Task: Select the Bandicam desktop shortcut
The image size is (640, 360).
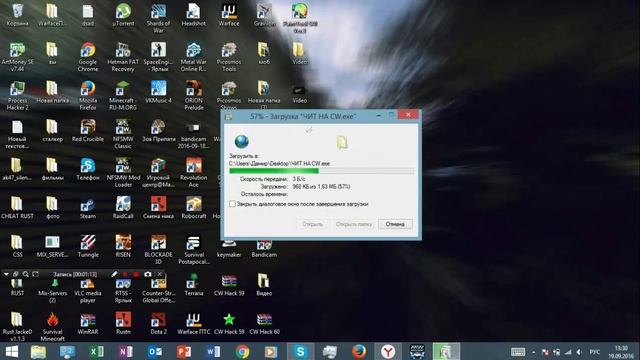Action: 264,250
